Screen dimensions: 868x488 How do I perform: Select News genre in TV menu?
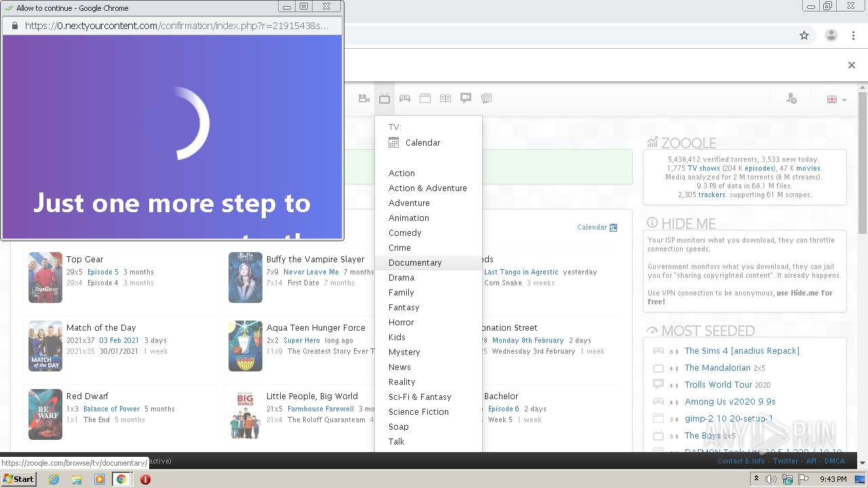(399, 367)
